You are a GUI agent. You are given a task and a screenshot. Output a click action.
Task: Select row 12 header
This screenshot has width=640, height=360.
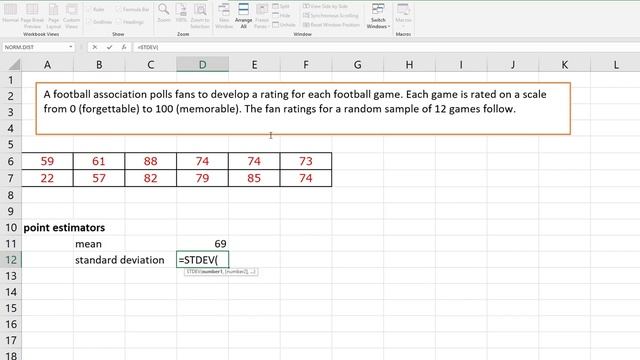point(11,260)
